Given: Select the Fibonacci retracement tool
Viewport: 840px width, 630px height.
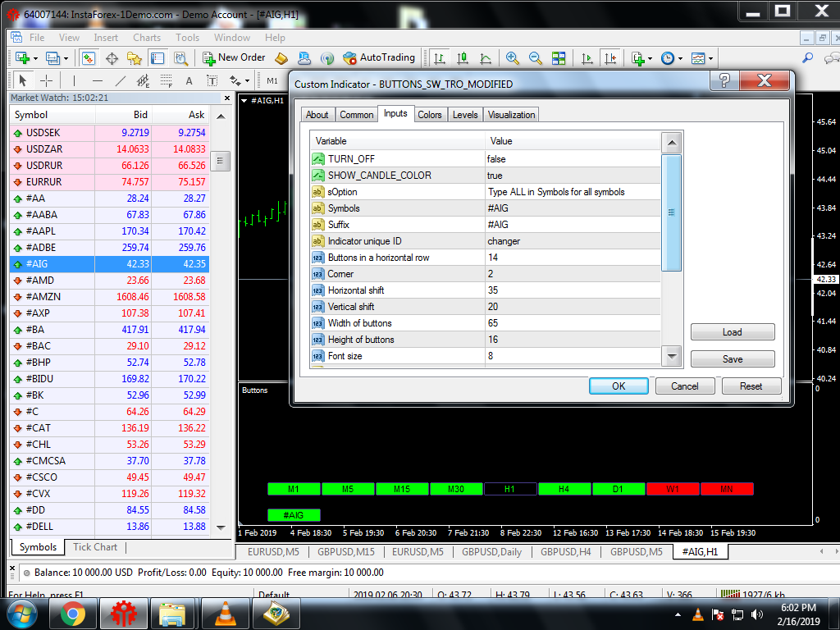Looking at the screenshot, I should (166, 81).
